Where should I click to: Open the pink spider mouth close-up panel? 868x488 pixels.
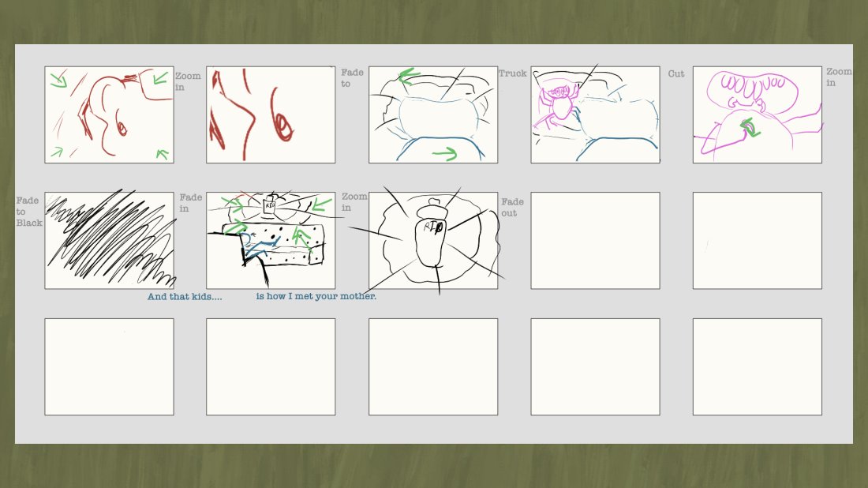758,114
